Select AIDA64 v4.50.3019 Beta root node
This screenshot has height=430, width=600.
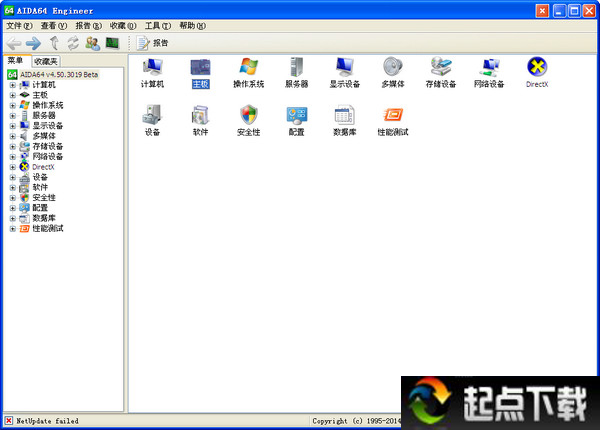pos(59,75)
